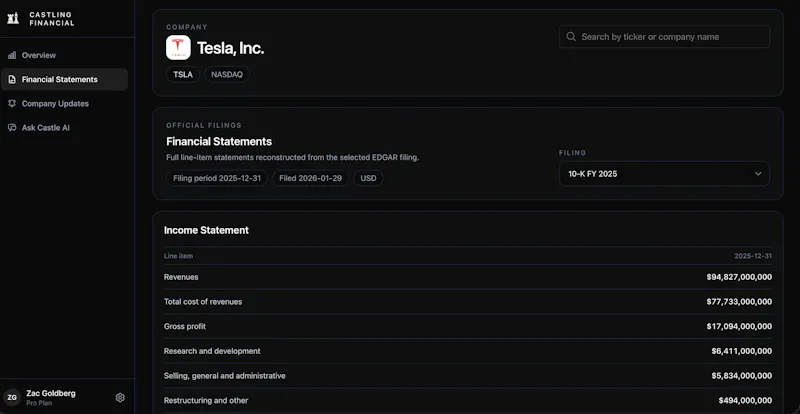Click the COMPANY label above Tesla
Screen dimensions: 800x414
[187, 27]
